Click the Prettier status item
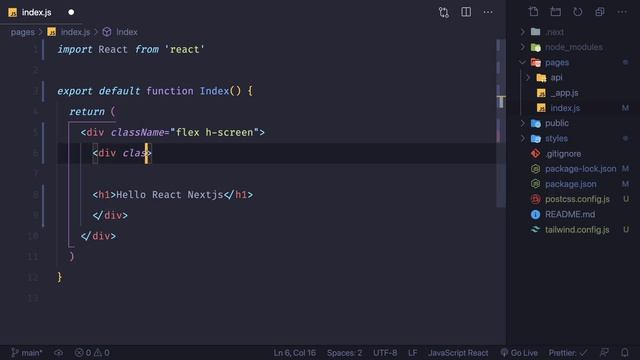 point(568,353)
